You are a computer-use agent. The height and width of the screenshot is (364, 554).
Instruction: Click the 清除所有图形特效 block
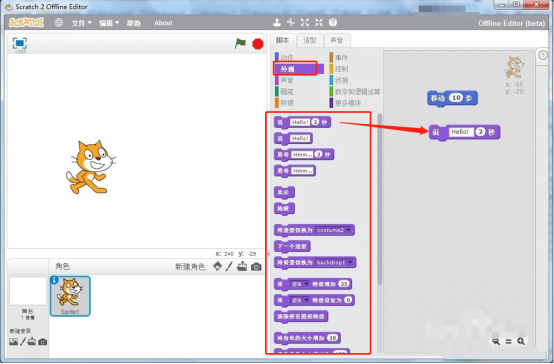tap(301, 316)
